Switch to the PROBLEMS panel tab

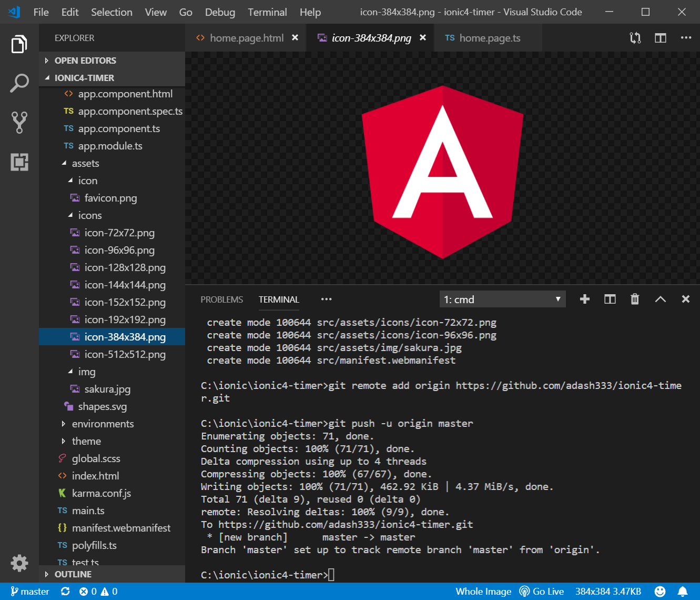click(221, 299)
